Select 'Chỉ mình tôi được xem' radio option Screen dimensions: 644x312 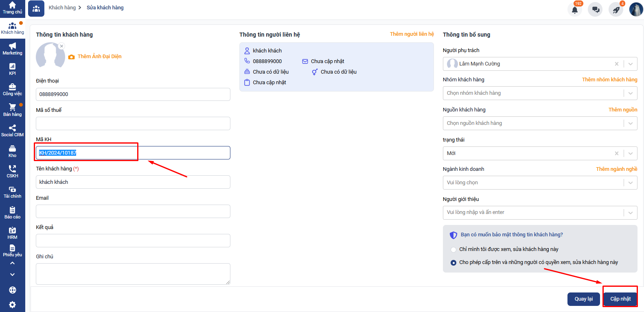[453, 249]
